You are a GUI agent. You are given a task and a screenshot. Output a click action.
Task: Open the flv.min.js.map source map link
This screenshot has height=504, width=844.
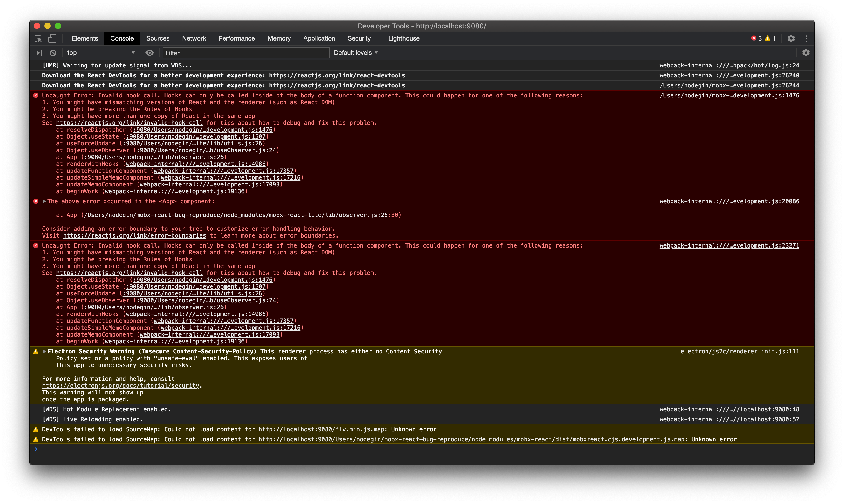tap(321, 430)
